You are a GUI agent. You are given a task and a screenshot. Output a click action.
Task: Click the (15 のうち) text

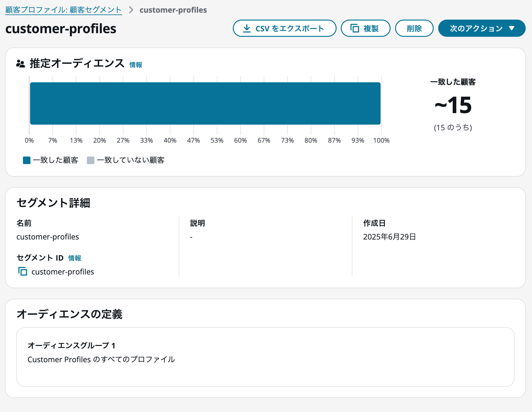tap(453, 128)
